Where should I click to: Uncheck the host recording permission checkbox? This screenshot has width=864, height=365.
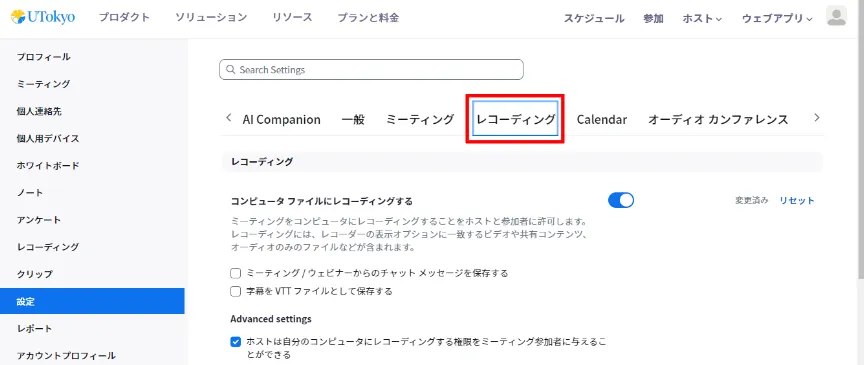236,342
